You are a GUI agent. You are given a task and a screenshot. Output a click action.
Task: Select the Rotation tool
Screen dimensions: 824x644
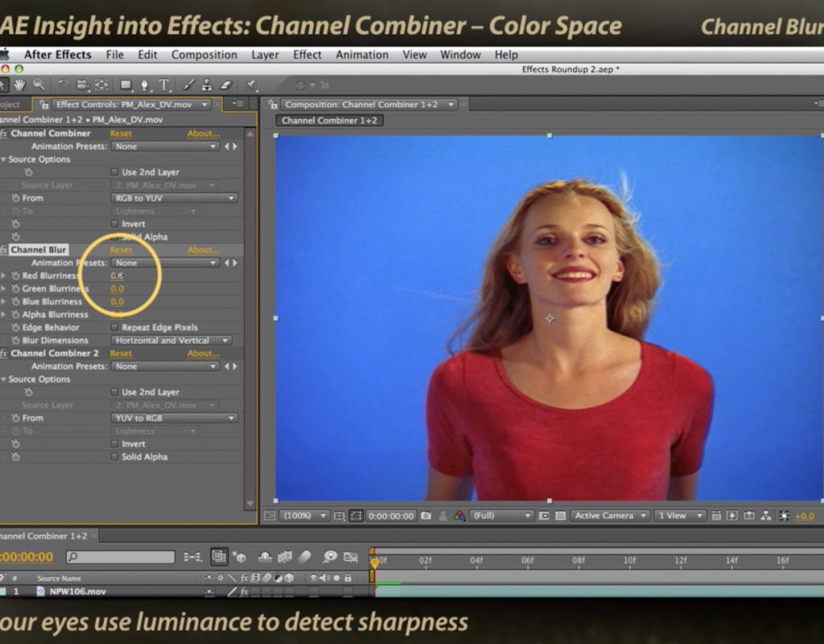tap(63, 85)
